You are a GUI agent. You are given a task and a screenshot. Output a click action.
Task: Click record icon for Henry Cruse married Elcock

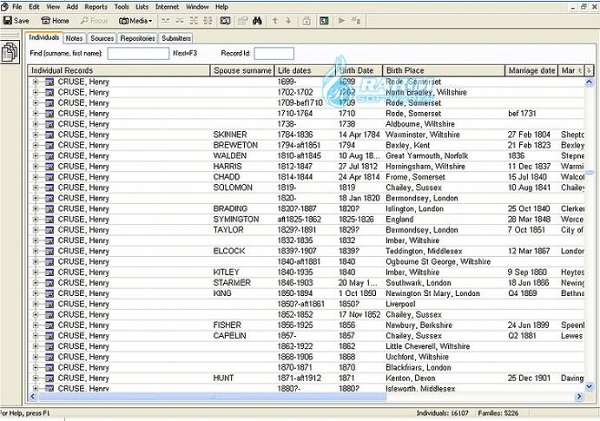pyautogui.click(x=48, y=250)
